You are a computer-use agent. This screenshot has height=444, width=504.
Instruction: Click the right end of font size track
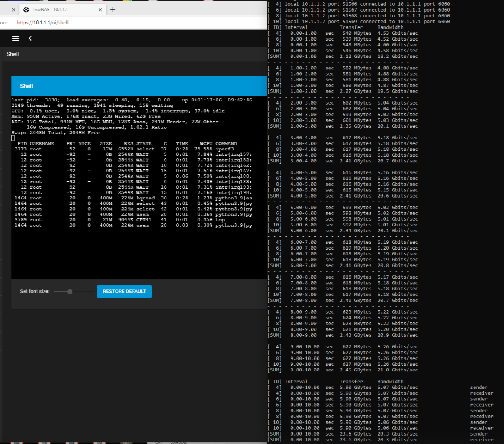tap(94, 292)
